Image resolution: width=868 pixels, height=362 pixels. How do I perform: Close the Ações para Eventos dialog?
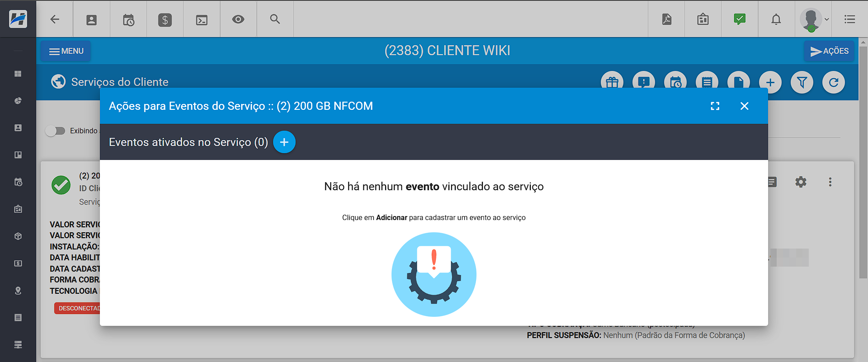[745, 106]
